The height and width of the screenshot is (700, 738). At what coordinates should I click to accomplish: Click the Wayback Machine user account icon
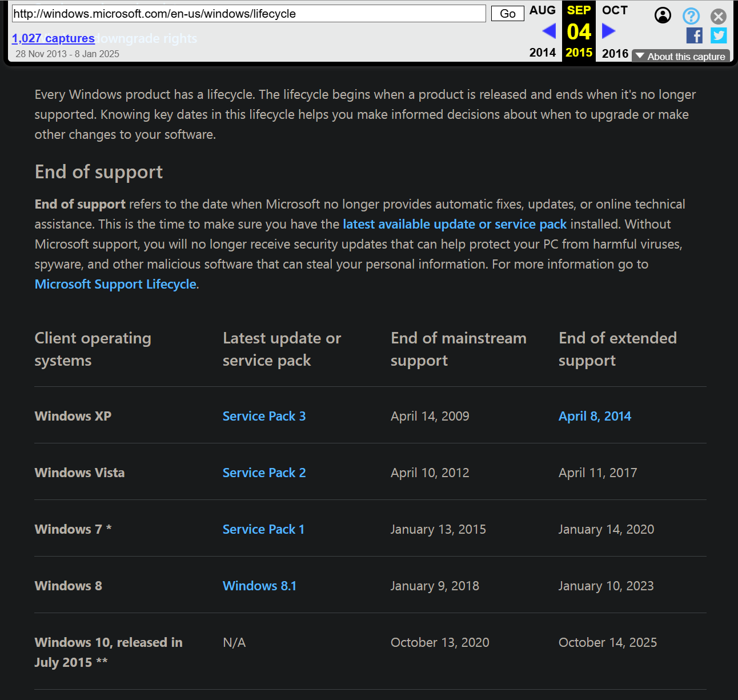point(663,15)
